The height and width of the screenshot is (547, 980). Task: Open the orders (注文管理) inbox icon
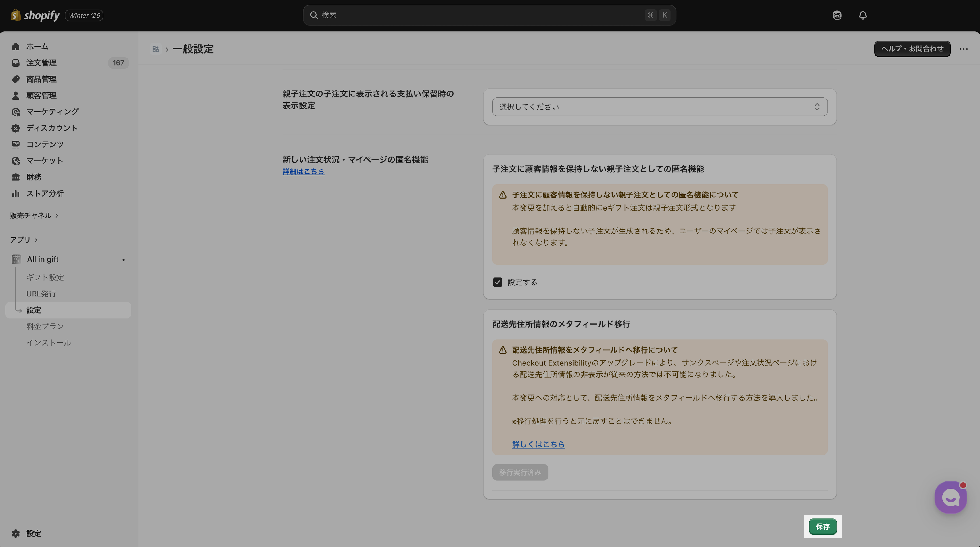pos(16,63)
